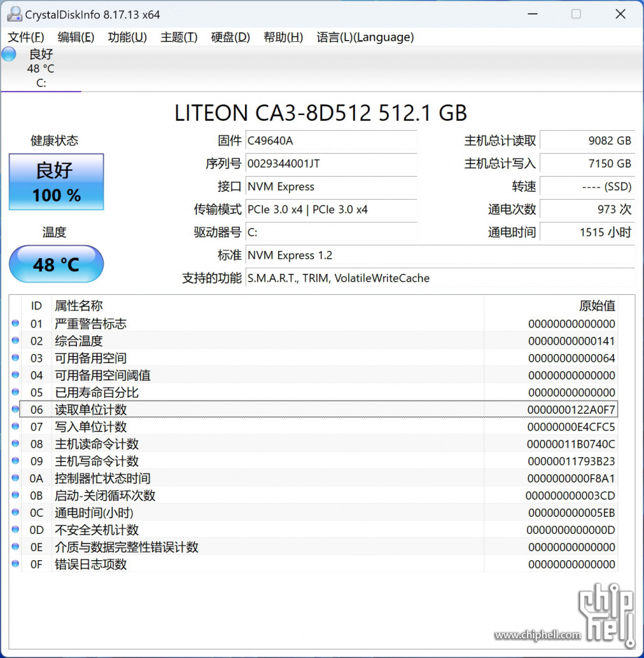Select the 综合温度 attribute name
Screen dimensions: 644x658
[79, 341]
